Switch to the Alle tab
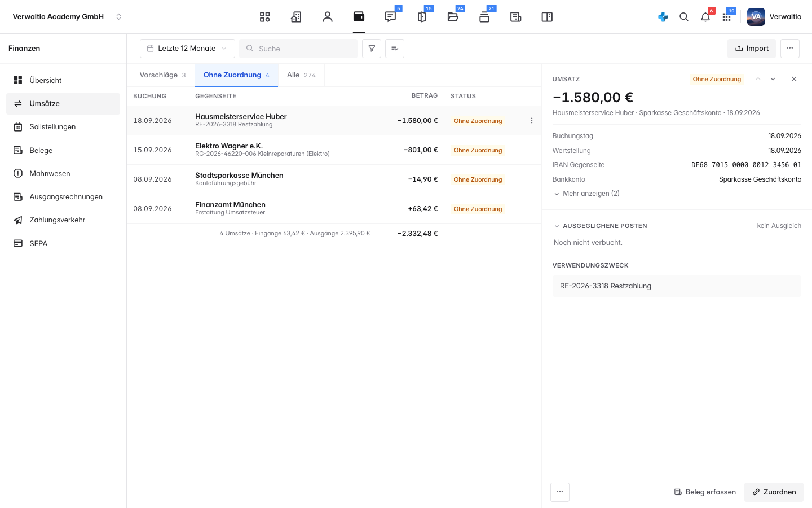Image resolution: width=812 pixels, height=508 pixels. point(301,75)
